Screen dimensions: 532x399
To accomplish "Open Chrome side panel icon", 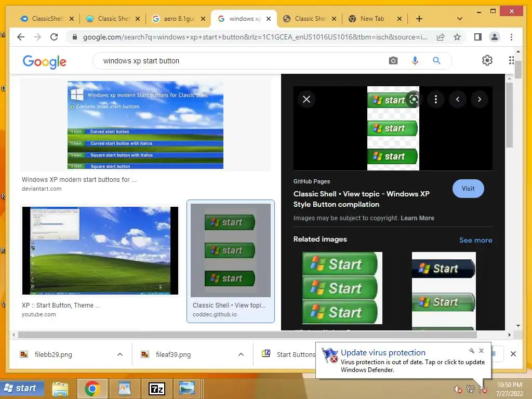I will pos(478,37).
